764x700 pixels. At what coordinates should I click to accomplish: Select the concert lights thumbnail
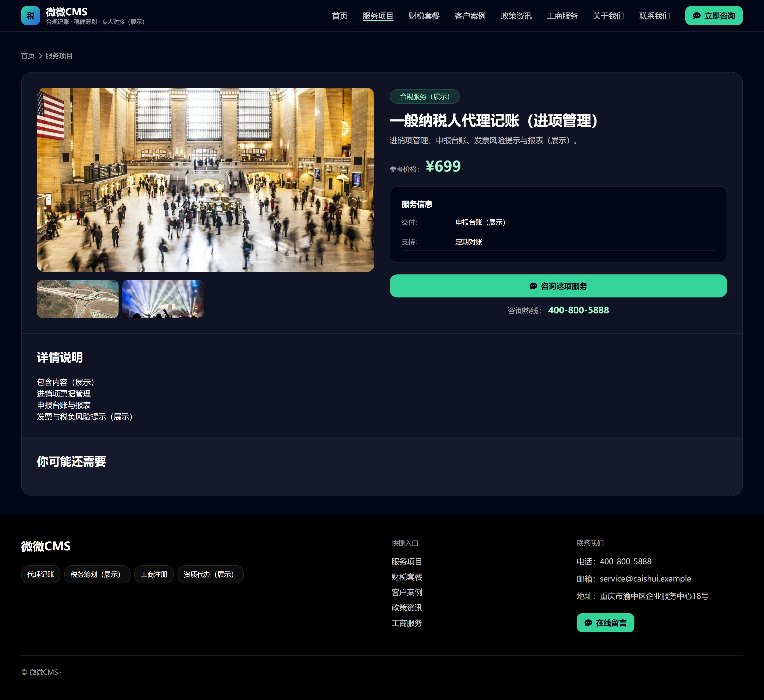point(163,299)
